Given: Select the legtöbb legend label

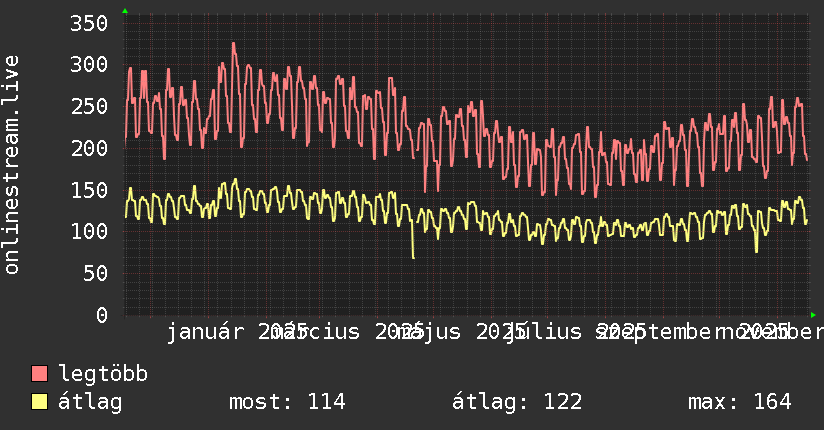Looking at the screenshot, I should click(103, 374).
